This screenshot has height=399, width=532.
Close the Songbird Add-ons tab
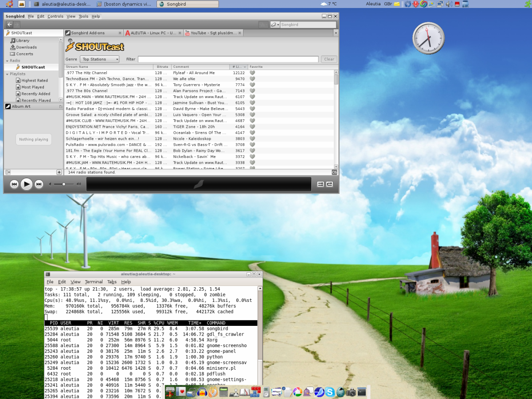click(x=120, y=33)
